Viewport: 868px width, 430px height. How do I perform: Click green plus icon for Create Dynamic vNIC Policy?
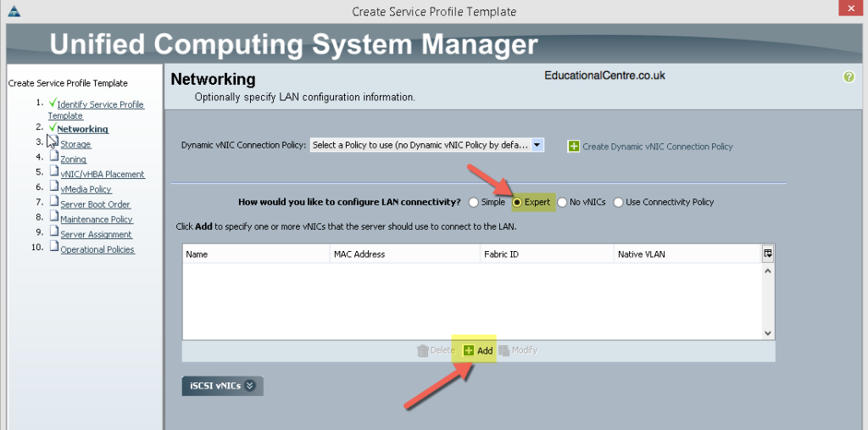click(574, 146)
